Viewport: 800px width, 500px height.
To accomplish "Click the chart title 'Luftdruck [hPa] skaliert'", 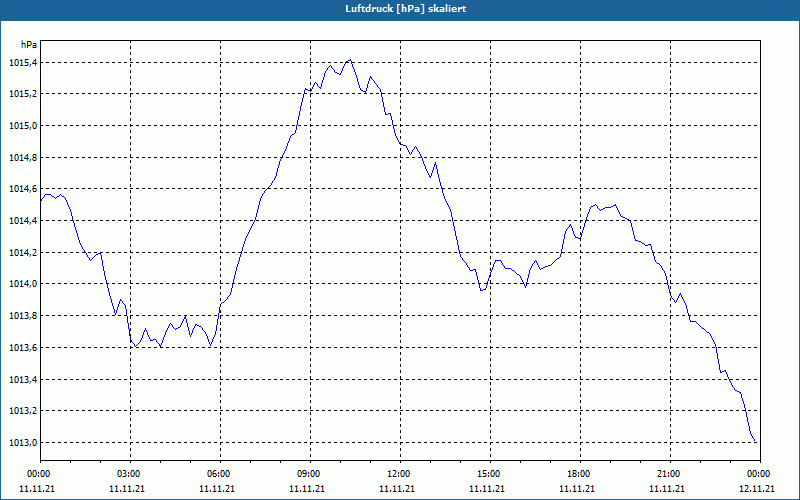I will pyautogui.click(x=406, y=9).
